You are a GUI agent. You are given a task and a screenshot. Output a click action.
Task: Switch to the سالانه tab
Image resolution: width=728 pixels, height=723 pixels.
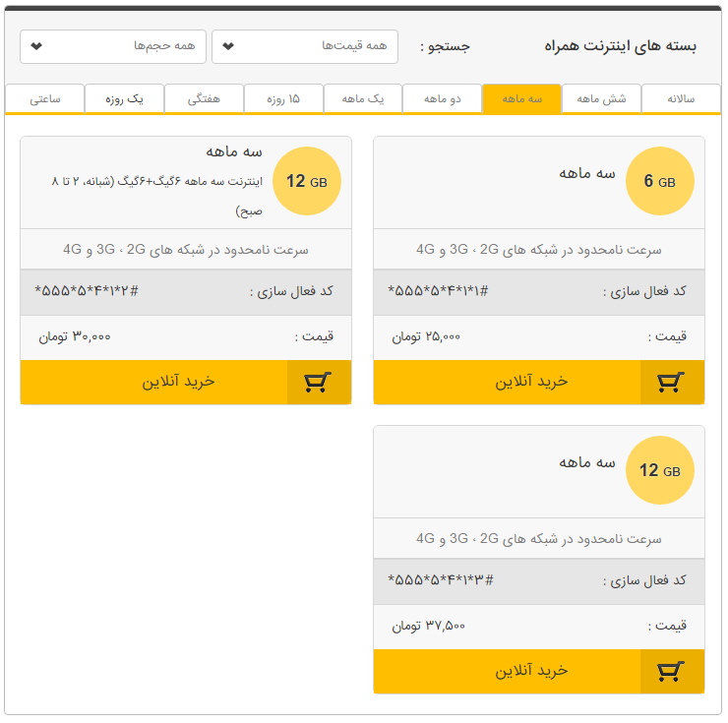[x=681, y=99]
